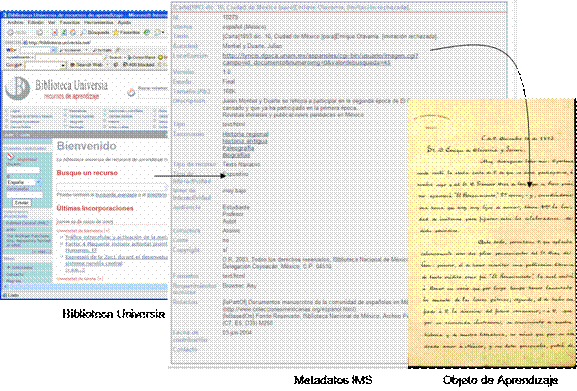Click the browser Back arrow icon
Image resolution: width=577 pixels, height=391 pixels.
(10, 32)
